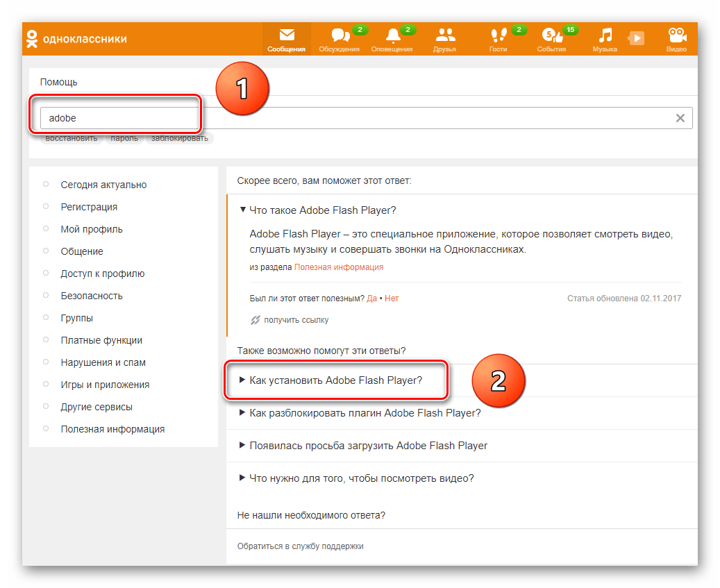Select Платные функции category
720x588 pixels.
101,340
